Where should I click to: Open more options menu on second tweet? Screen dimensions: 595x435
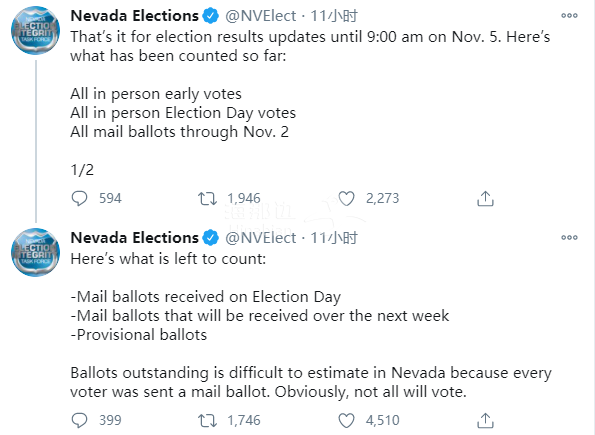(569, 238)
